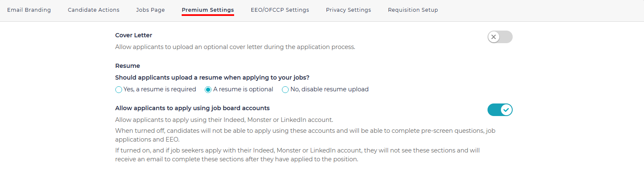644x186 pixels.
Task: Click the Indeed, Monster or LinkedIn account description
Action: coord(224,120)
